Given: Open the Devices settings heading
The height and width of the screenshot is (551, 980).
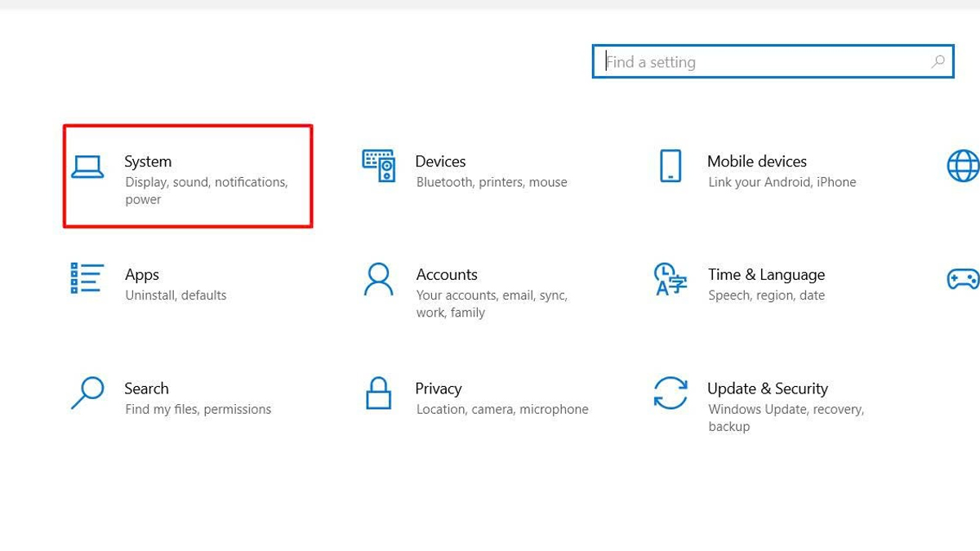Looking at the screenshot, I should tap(440, 162).
